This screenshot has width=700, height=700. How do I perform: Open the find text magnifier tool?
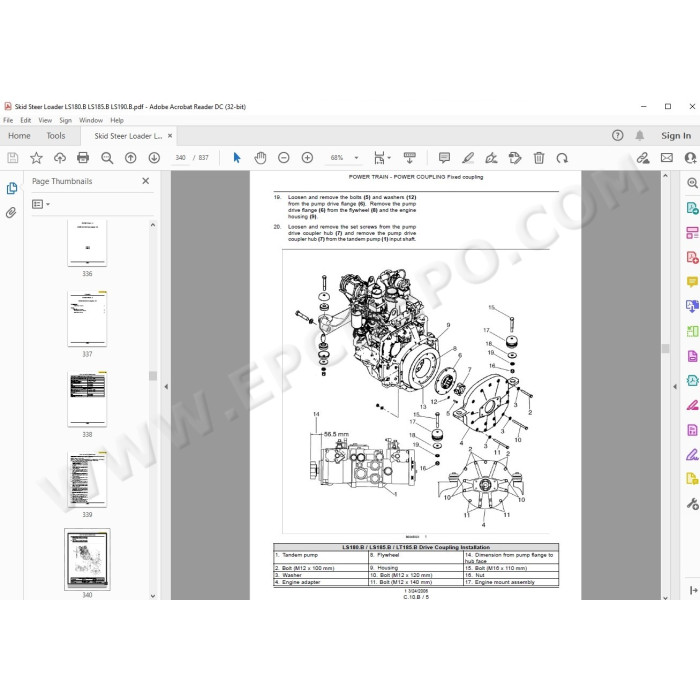coord(107,158)
